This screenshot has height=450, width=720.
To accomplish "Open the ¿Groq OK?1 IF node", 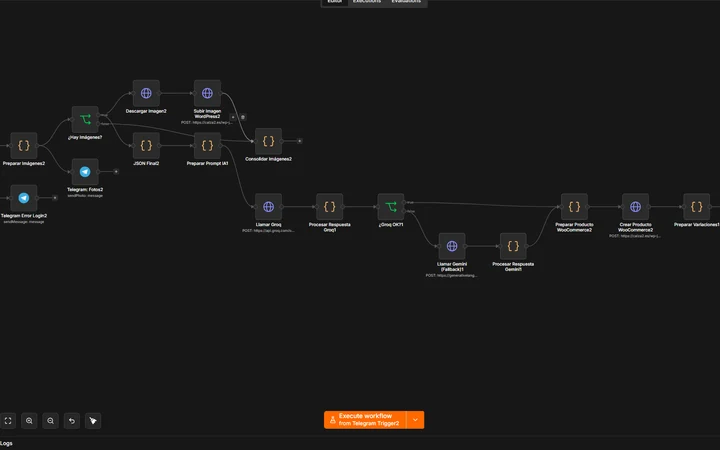I will pos(391,207).
